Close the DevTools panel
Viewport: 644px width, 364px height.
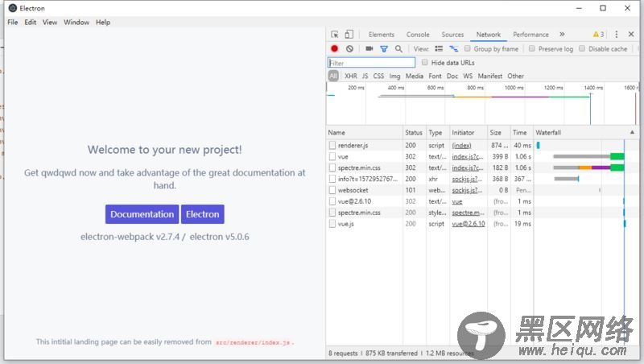[x=631, y=35]
